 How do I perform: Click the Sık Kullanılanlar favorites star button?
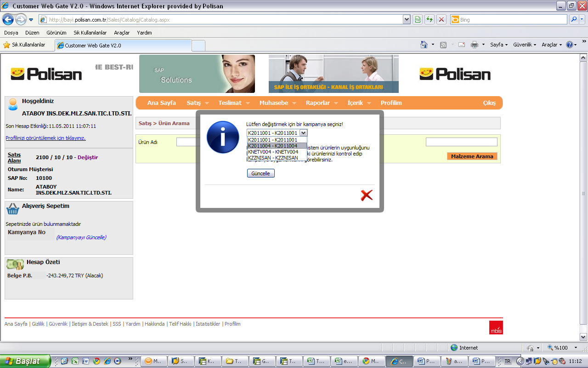tap(24, 45)
